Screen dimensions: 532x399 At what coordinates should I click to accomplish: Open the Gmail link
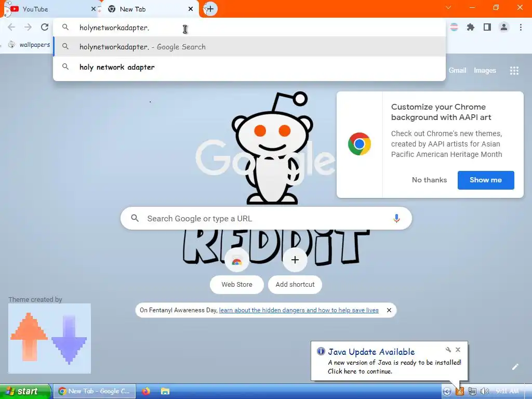point(457,70)
